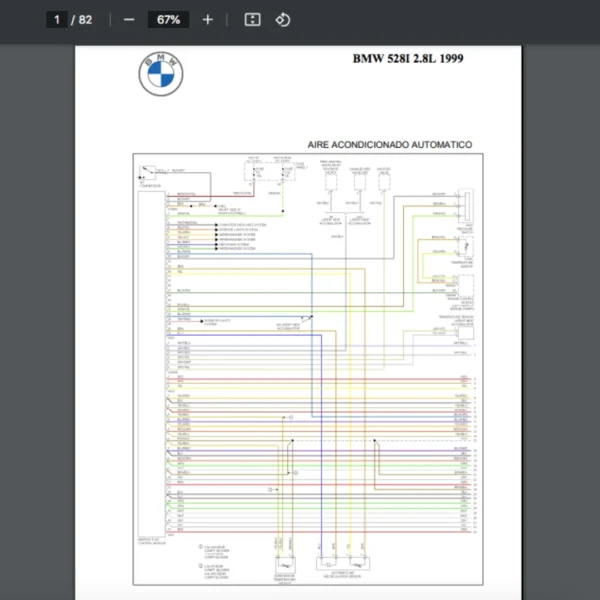Click the automatic air recirculation sensor box
The image size is (600, 600).
(342, 561)
